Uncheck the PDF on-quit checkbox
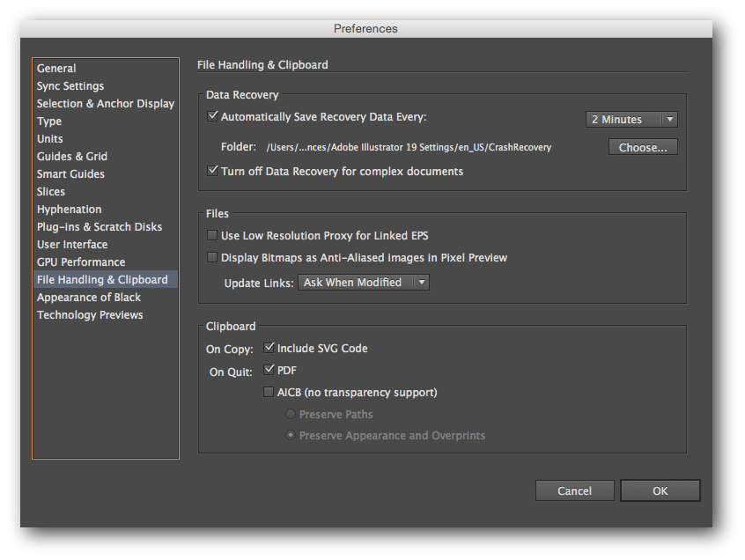745x560 pixels. tap(269, 370)
